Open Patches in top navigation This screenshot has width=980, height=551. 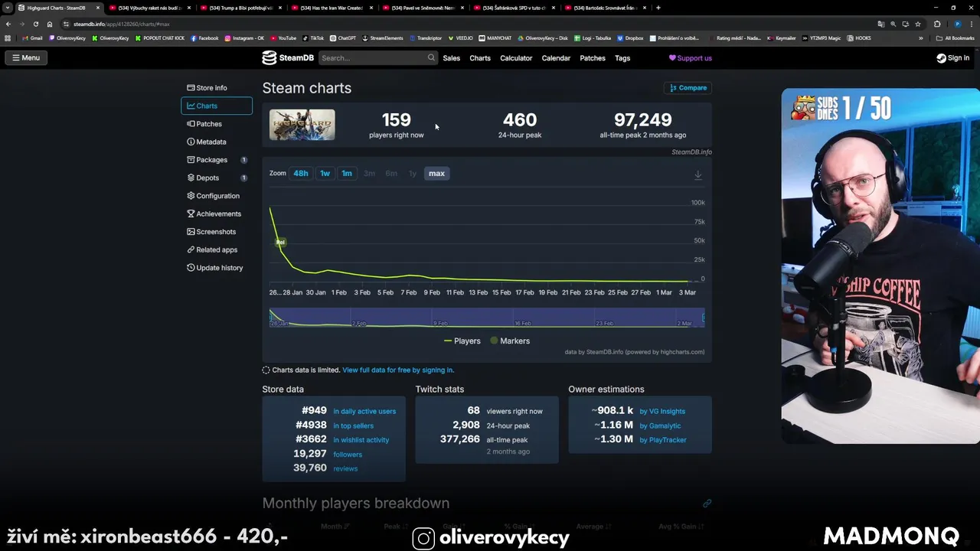593,58
